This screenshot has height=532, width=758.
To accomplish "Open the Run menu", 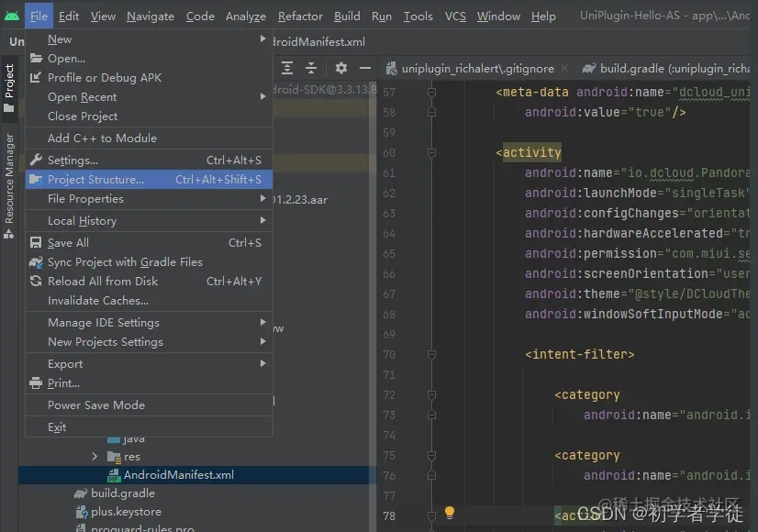I will click(382, 17).
